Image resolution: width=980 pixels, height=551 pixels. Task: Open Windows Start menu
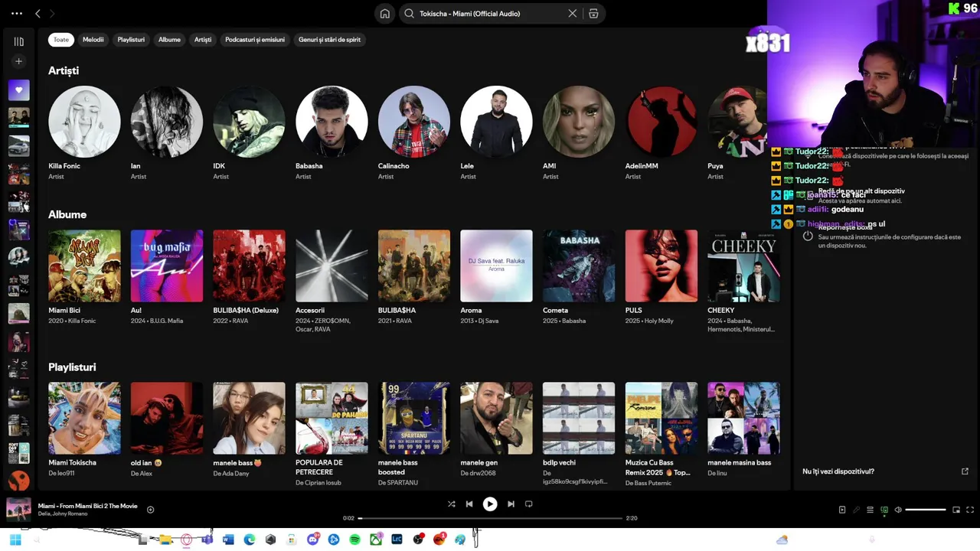15,540
